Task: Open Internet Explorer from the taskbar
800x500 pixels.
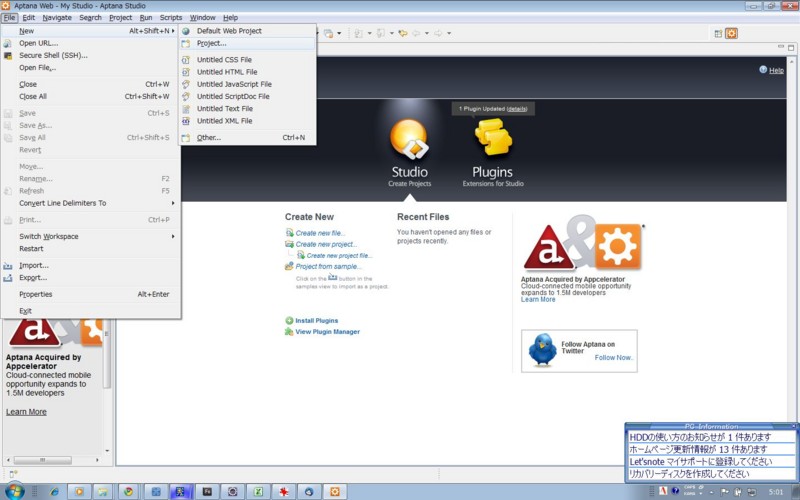Action: pos(54,492)
